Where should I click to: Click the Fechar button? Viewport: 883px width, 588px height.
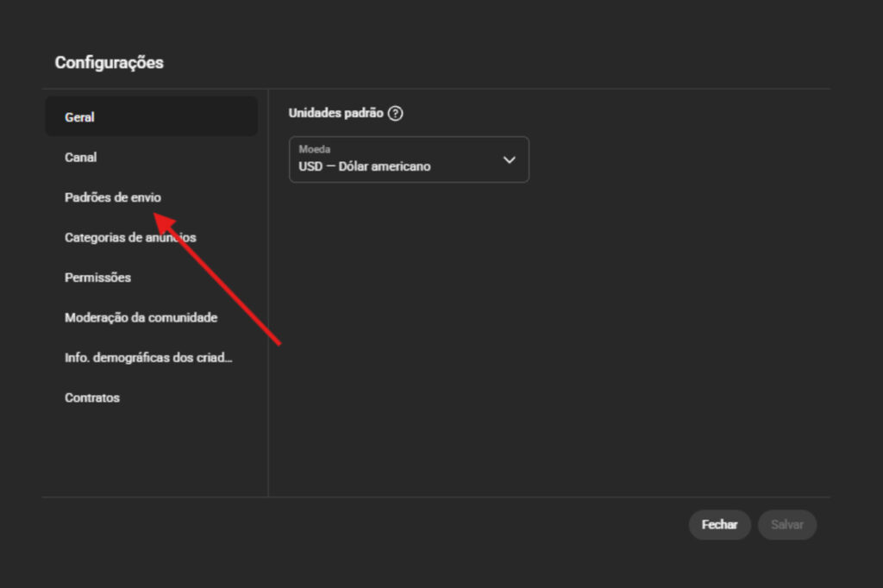pyautogui.click(x=719, y=524)
